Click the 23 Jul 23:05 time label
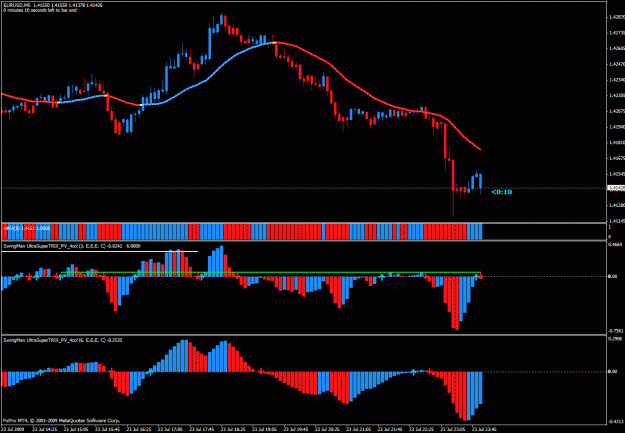Screen dimensions: 625x433 (x=452, y=429)
